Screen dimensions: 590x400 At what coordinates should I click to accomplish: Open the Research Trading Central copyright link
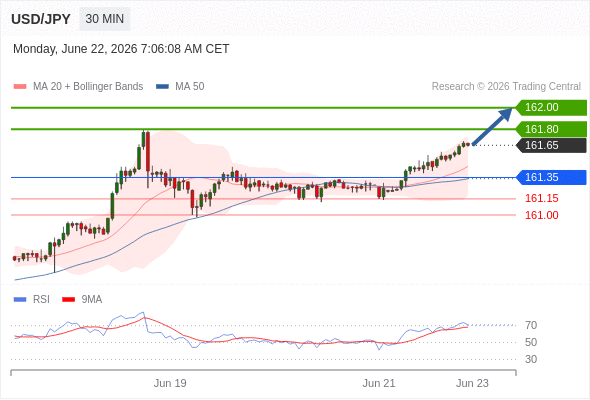click(x=506, y=87)
